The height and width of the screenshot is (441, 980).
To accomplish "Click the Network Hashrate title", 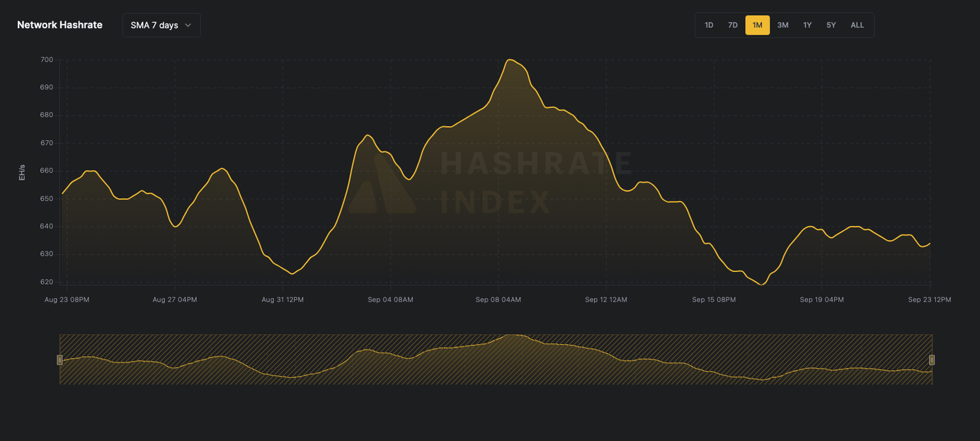I will coord(59,25).
